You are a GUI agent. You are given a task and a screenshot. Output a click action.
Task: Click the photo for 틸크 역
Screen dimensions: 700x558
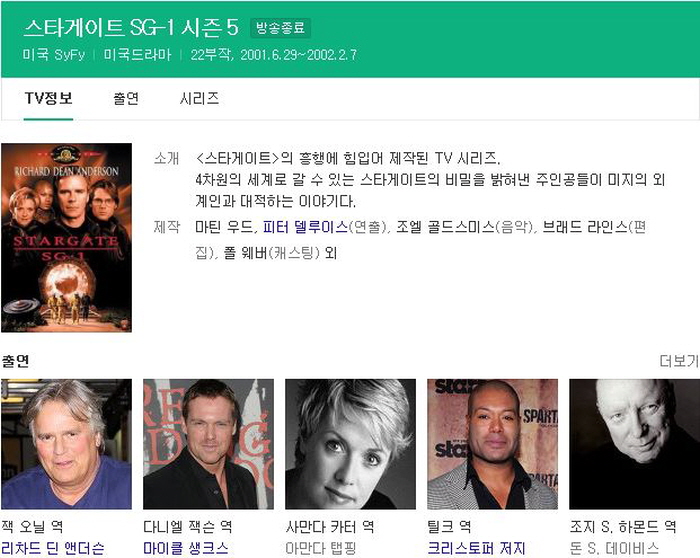pyautogui.click(x=492, y=444)
